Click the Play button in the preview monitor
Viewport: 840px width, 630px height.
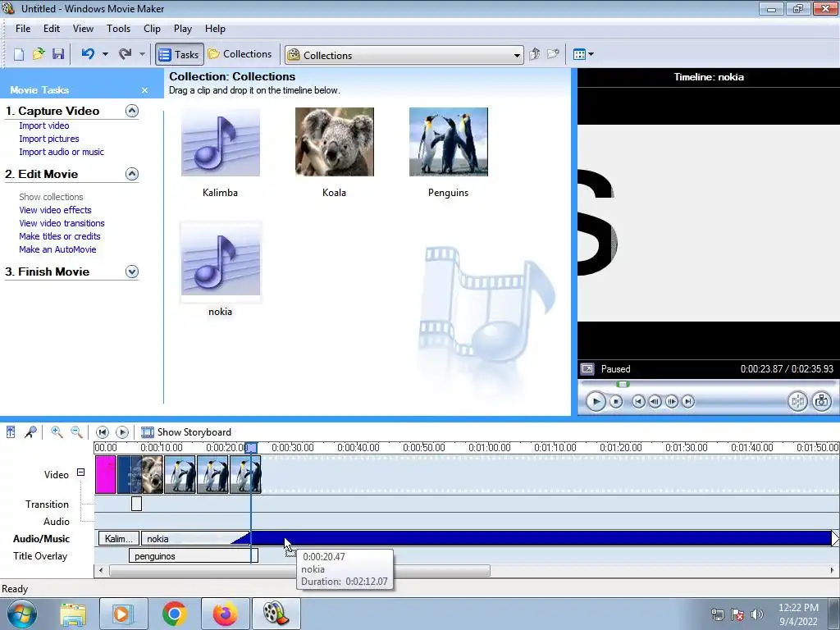pos(596,401)
